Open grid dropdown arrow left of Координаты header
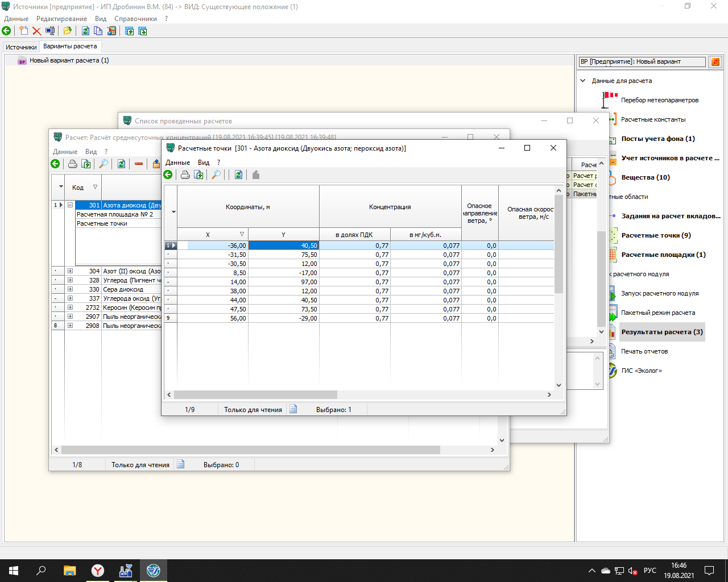Image resolution: width=728 pixels, height=582 pixels. coord(173,212)
